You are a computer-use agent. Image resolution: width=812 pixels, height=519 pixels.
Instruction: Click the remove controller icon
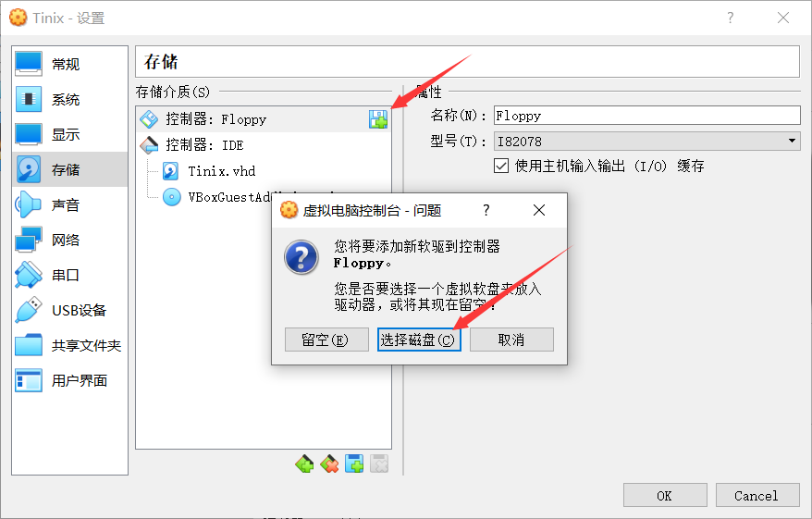(x=329, y=463)
